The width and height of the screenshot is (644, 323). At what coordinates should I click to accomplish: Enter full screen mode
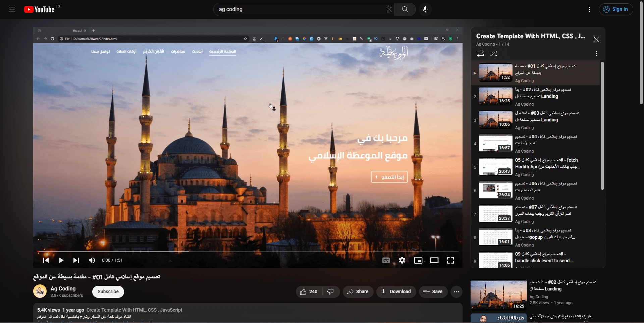(x=450, y=260)
